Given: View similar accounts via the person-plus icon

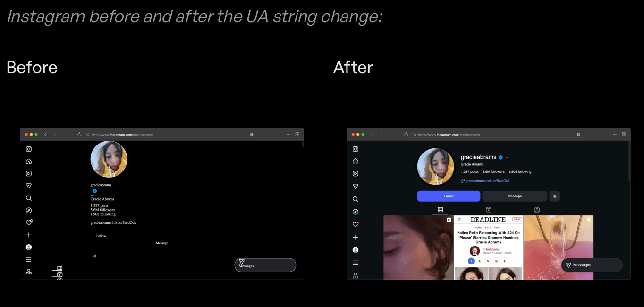Looking at the screenshot, I should click(554, 196).
